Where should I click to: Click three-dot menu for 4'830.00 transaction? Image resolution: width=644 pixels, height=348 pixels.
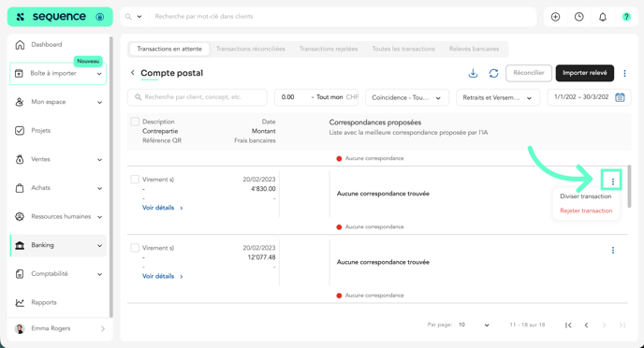point(612,181)
